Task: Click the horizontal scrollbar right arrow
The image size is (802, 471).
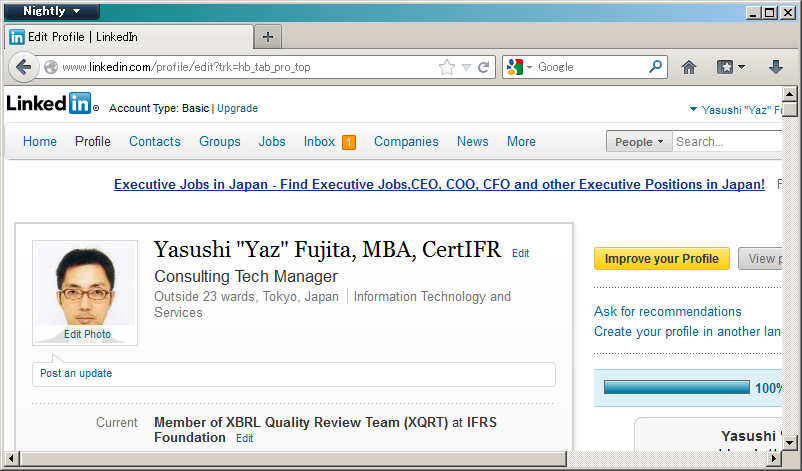Action: coord(775,458)
